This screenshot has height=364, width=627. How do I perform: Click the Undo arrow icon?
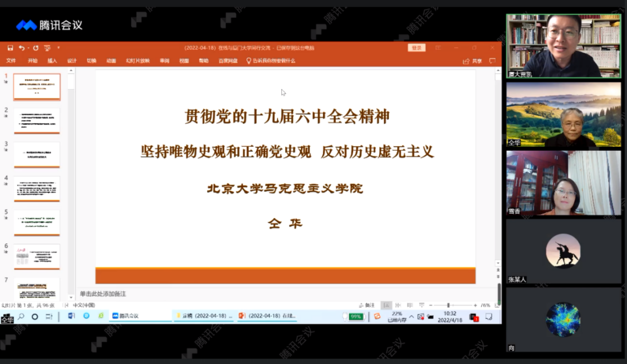pyautogui.click(x=22, y=48)
